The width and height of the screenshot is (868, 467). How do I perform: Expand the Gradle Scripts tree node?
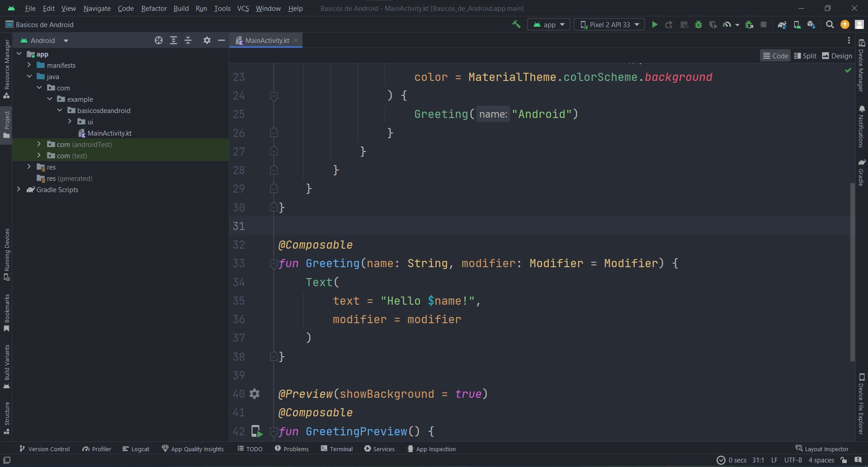pos(19,189)
